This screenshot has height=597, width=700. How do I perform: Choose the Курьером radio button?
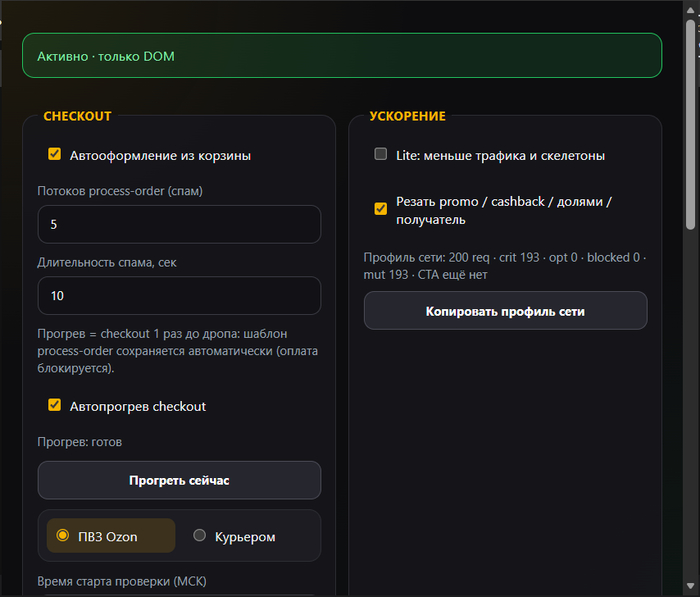(200, 535)
